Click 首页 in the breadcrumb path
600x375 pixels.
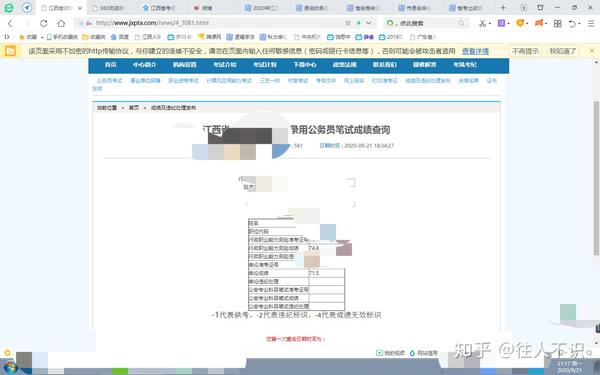pyautogui.click(x=134, y=108)
